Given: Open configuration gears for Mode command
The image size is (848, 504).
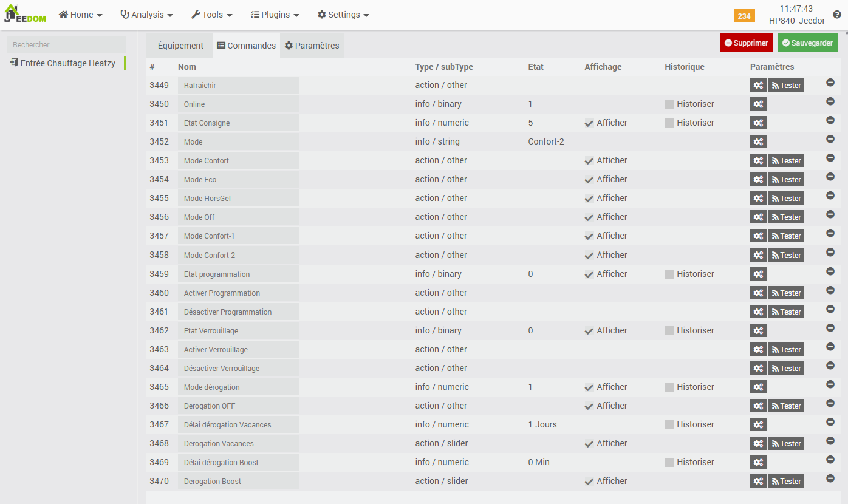Looking at the screenshot, I should point(758,142).
